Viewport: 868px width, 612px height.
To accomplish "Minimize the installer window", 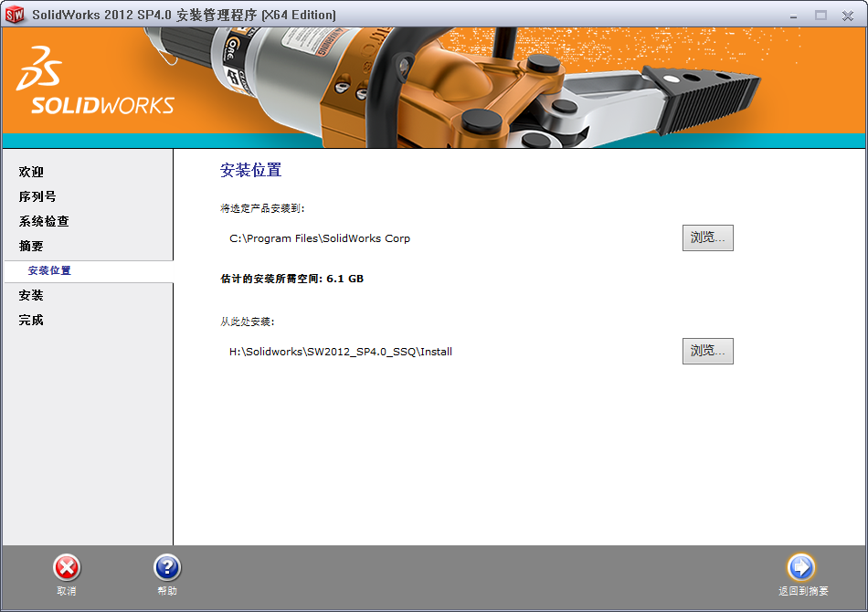I will click(x=793, y=16).
